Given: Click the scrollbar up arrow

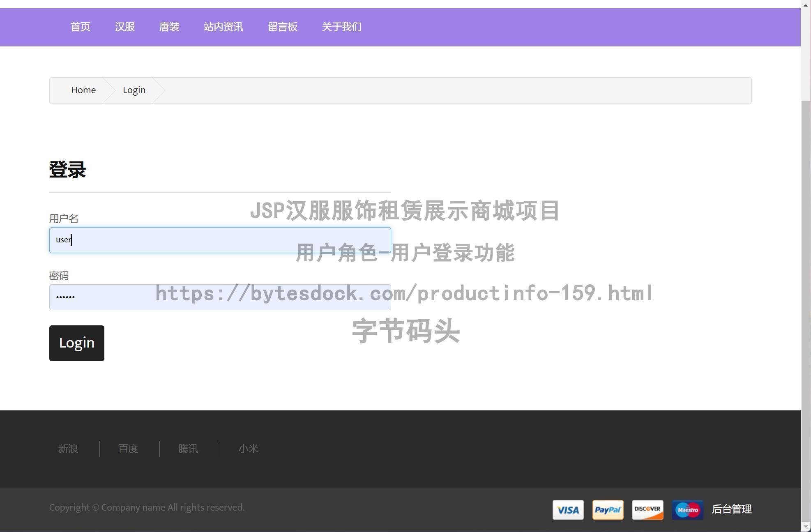Looking at the screenshot, I should click(x=805, y=5).
